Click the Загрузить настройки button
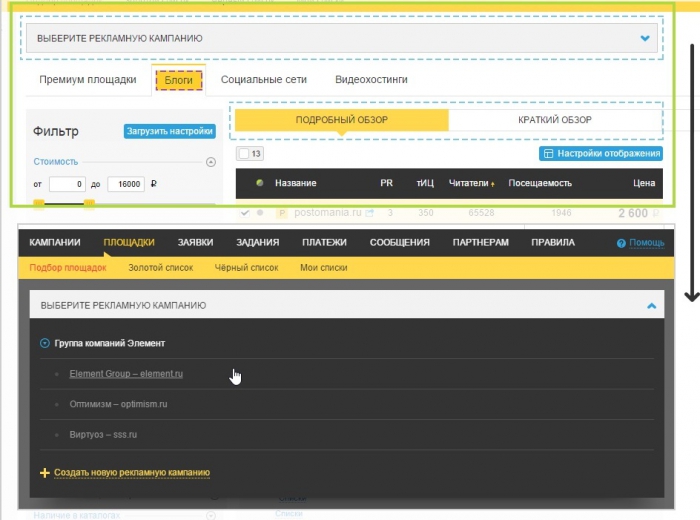Screen dimensions: 700x520 click(170, 131)
